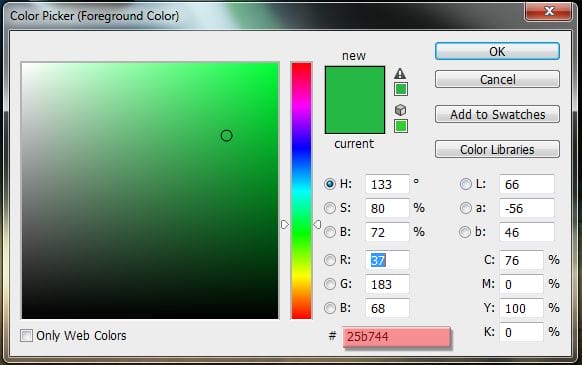Viewport: 582px width, 365px height.
Task: Click the brightness field showing 72
Action: [x=387, y=232]
